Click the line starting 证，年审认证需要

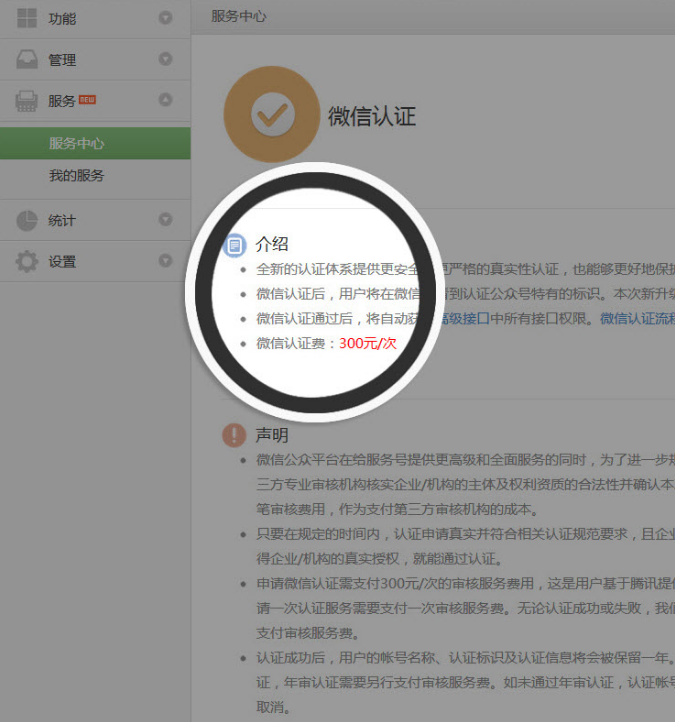tap(466, 683)
